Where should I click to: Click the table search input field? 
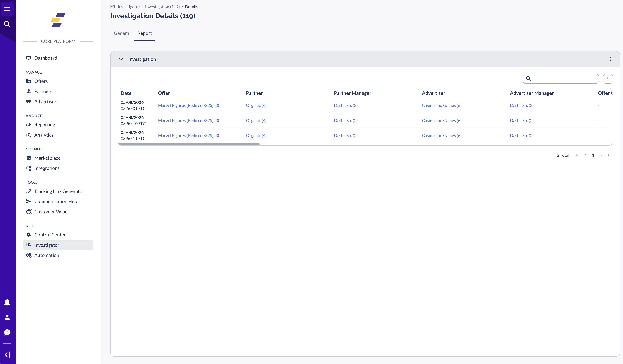[x=561, y=79]
